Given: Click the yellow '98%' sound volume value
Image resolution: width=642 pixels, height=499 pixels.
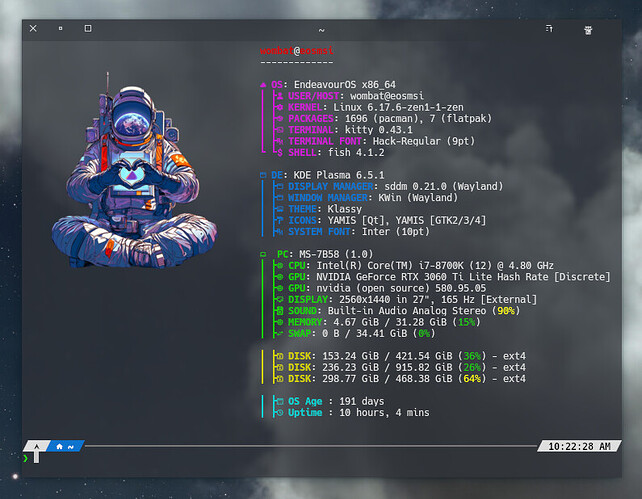Looking at the screenshot, I should [x=506, y=311].
